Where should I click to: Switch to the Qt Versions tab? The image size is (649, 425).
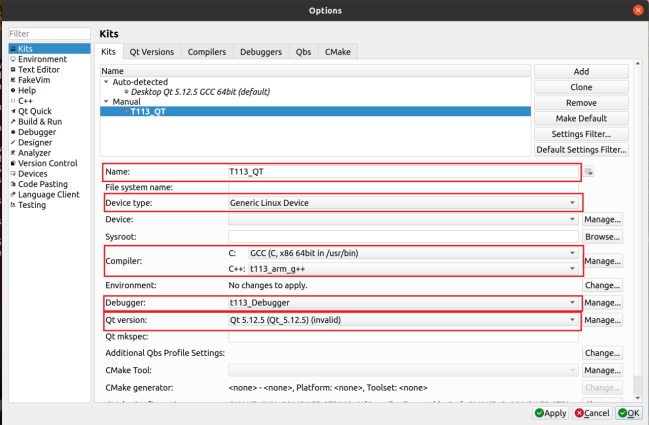tap(152, 52)
